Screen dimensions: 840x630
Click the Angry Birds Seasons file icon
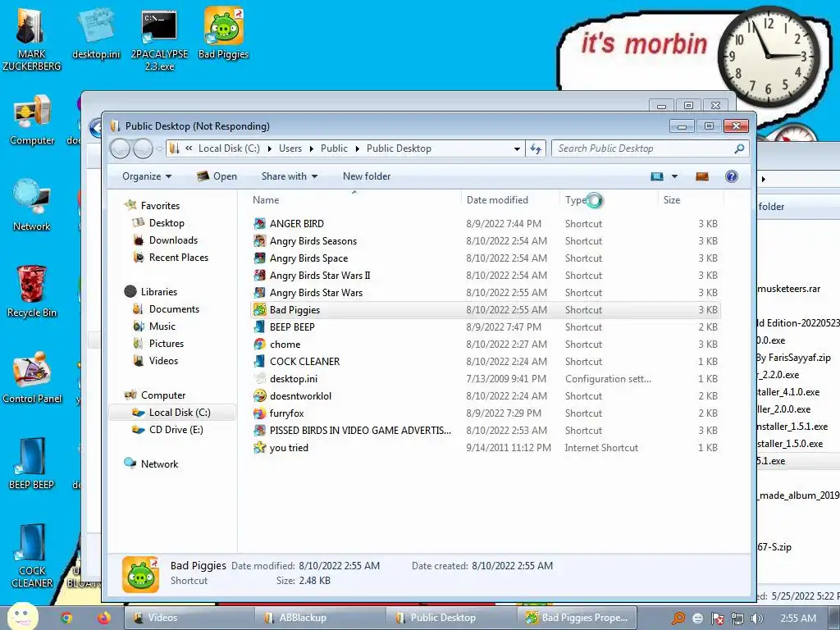(260, 241)
